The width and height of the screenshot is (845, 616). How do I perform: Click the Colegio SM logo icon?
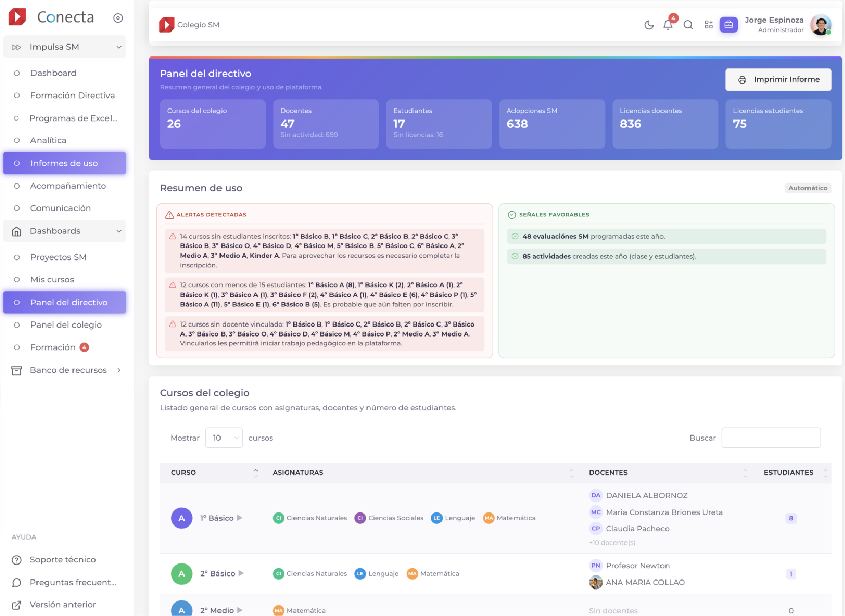(x=167, y=25)
